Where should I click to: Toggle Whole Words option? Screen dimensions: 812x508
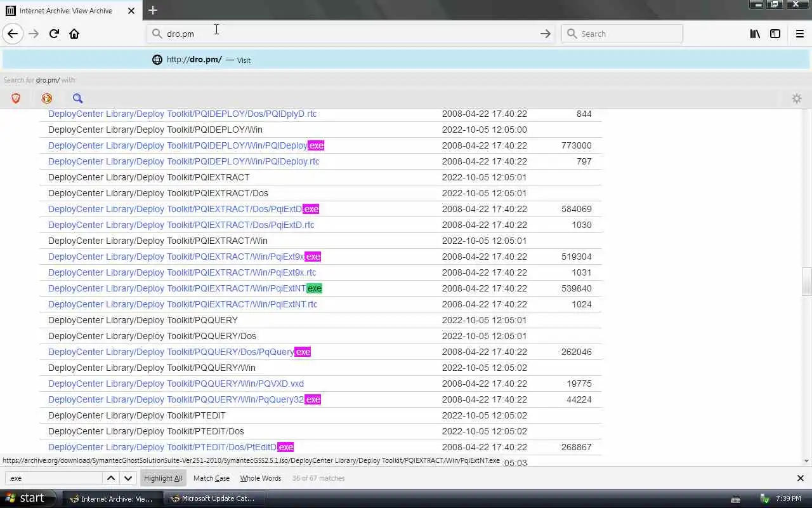(x=261, y=478)
